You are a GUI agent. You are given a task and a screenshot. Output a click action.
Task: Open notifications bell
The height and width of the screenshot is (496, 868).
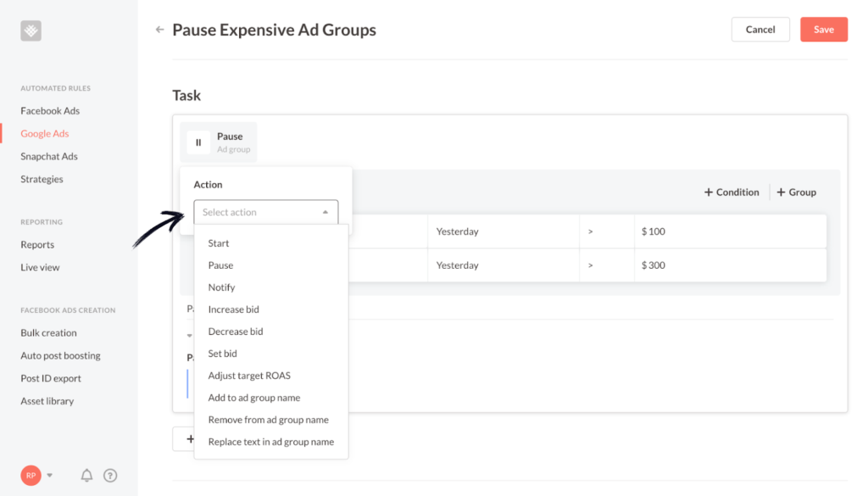point(87,475)
